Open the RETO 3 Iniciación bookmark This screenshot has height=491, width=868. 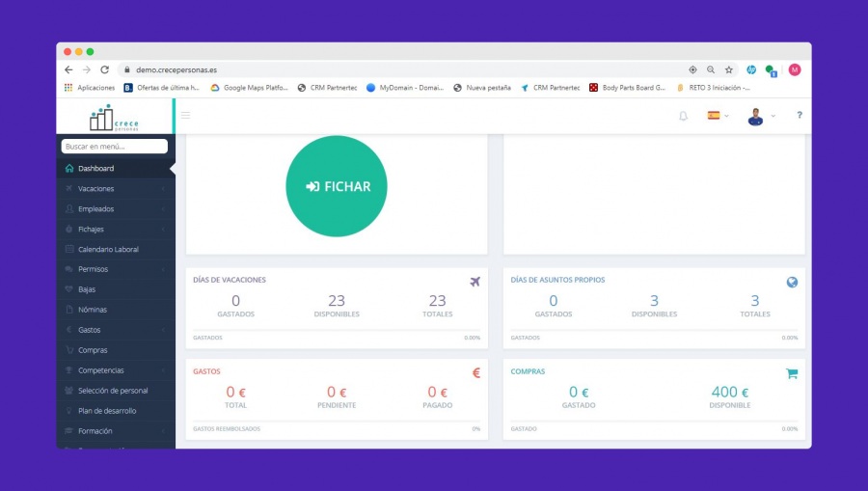tap(714, 88)
